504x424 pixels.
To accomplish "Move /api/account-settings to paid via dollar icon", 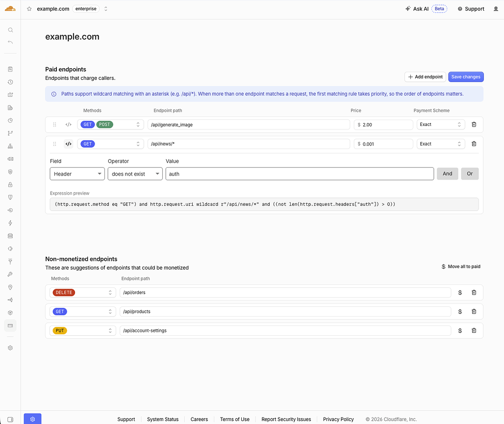I will pos(460,330).
